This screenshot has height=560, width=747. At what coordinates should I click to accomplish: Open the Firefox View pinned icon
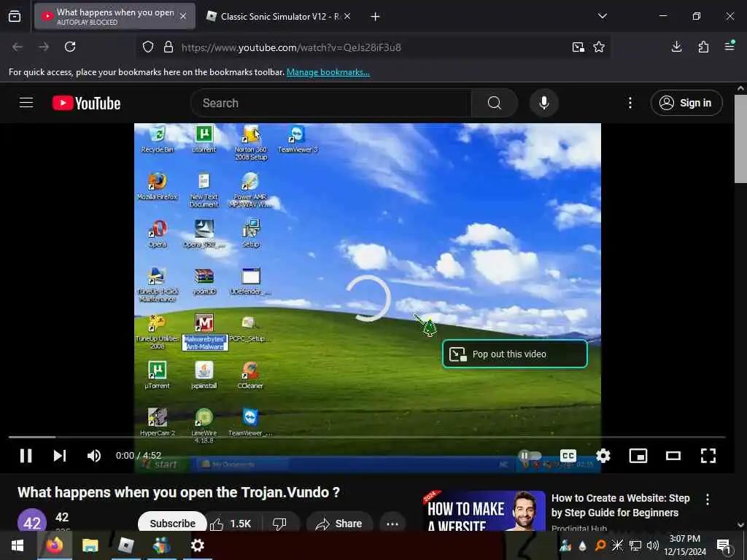point(15,17)
